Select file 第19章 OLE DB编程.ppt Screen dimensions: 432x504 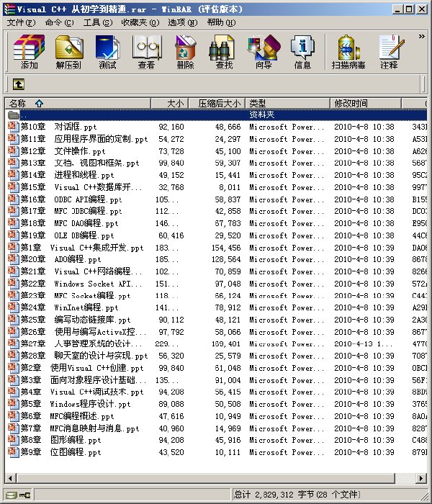[67, 235]
